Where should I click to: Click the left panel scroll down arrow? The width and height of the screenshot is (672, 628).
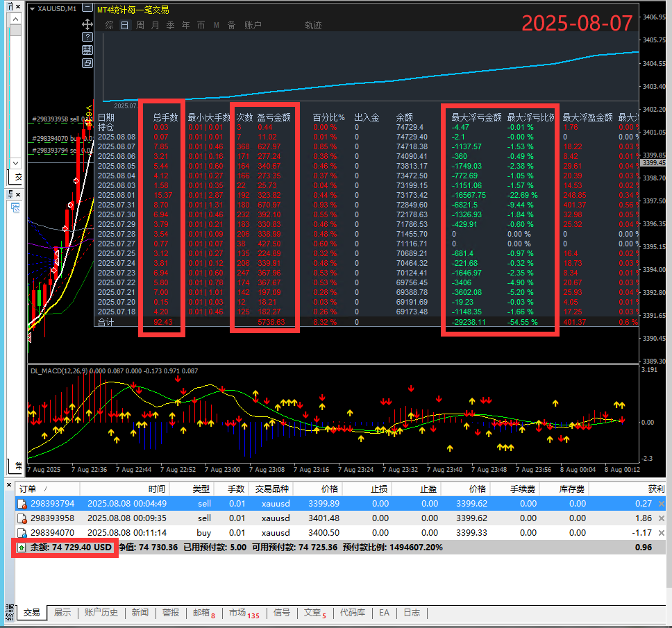click(x=15, y=163)
